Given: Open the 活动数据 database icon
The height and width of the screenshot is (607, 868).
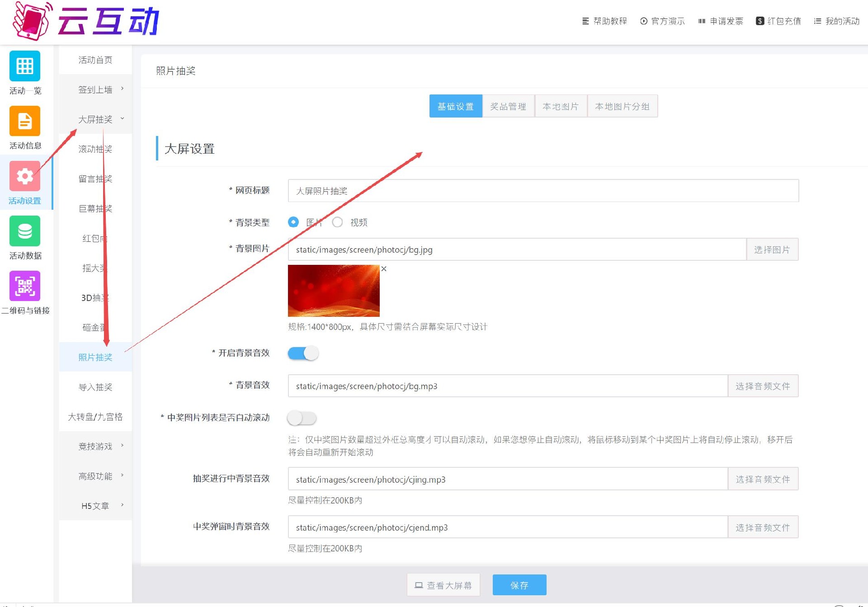Looking at the screenshot, I should tap(25, 231).
